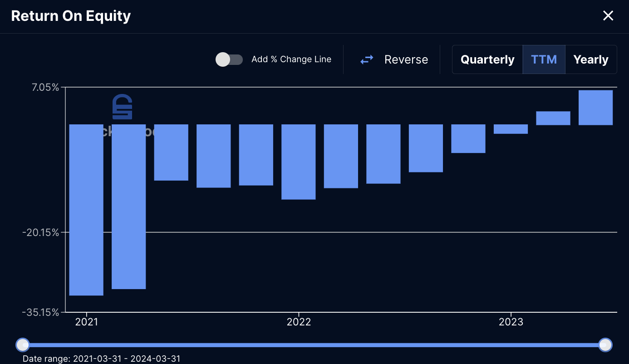629x364 pixels.
Task: Click the 2022 x-axis label
Action: [x=299, y=322]
